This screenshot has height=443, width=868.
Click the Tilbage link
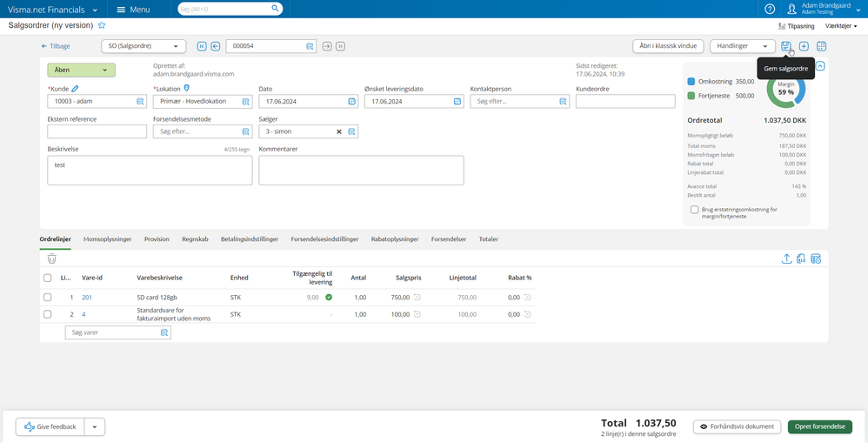[x=56, y=46]
